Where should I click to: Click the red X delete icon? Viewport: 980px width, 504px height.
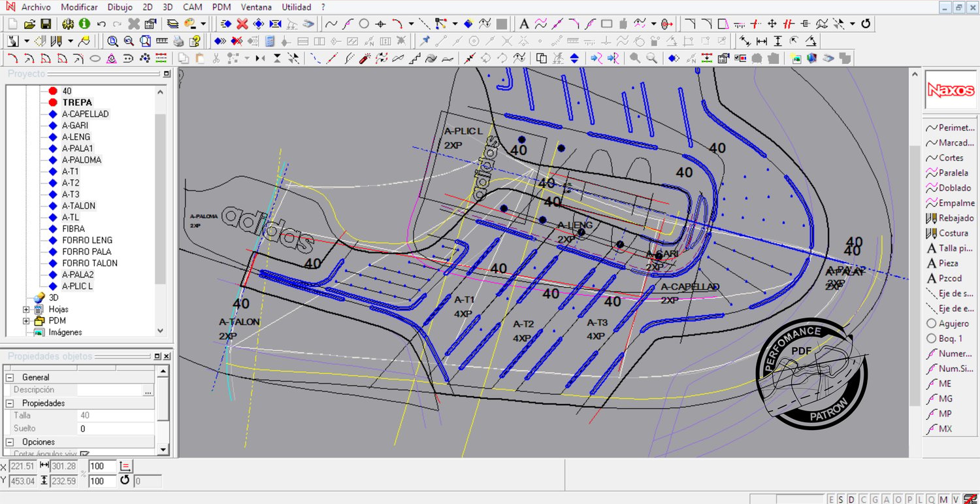242,24
